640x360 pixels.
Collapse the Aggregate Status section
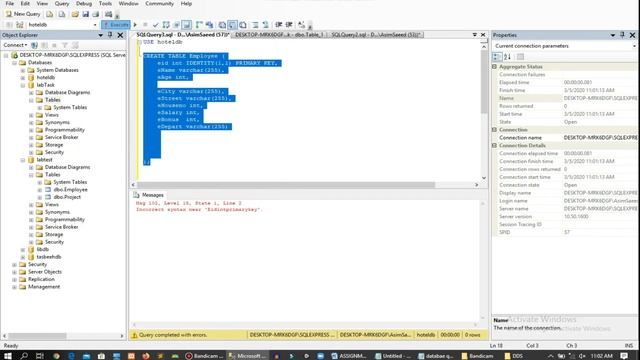[494, 67]
